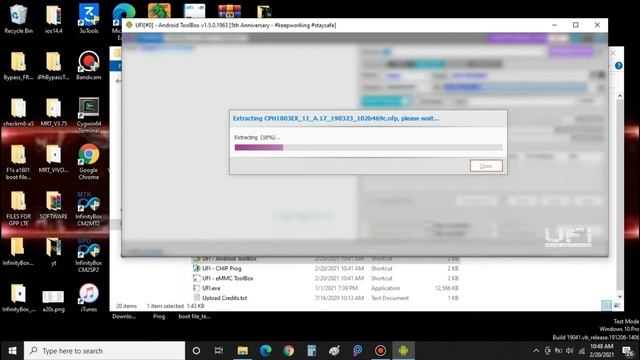Click the Cortana circle on taskbar

click(196, 351)
